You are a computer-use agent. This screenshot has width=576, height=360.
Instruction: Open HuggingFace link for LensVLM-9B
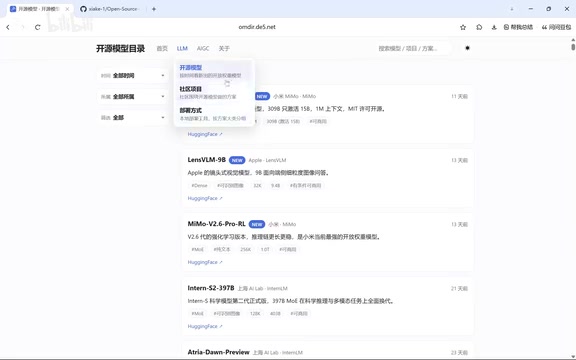pyautogui.click(x=205, y=198)
